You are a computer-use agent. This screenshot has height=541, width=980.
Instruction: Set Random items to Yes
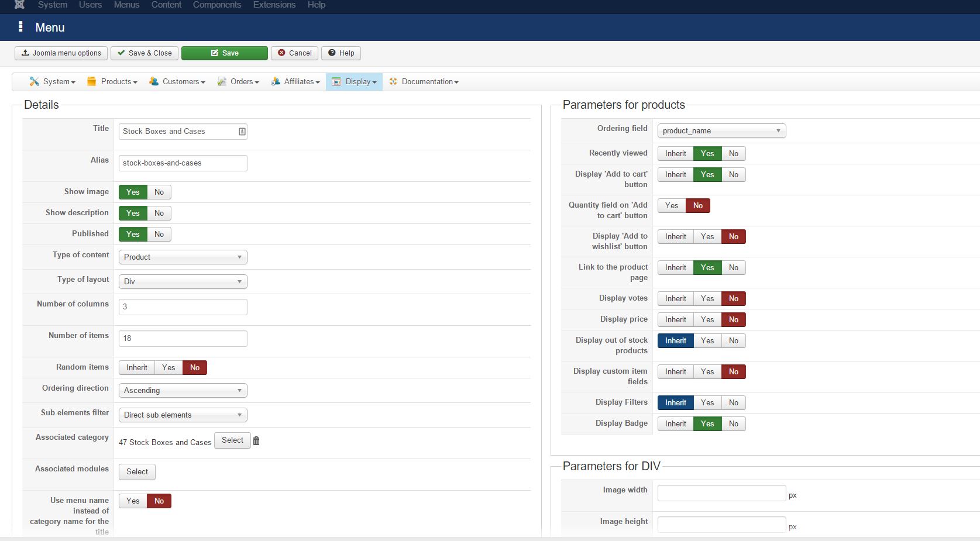tap(169, 367)
